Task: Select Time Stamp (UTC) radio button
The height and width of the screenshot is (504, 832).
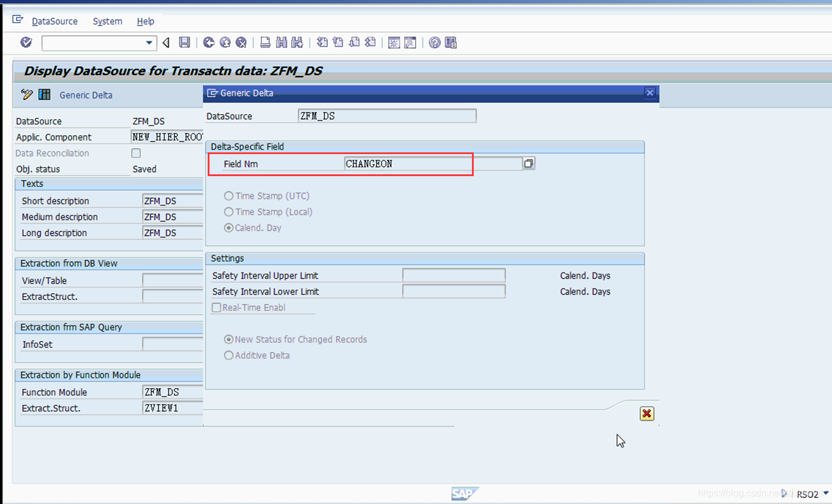Action: [228, 196]
